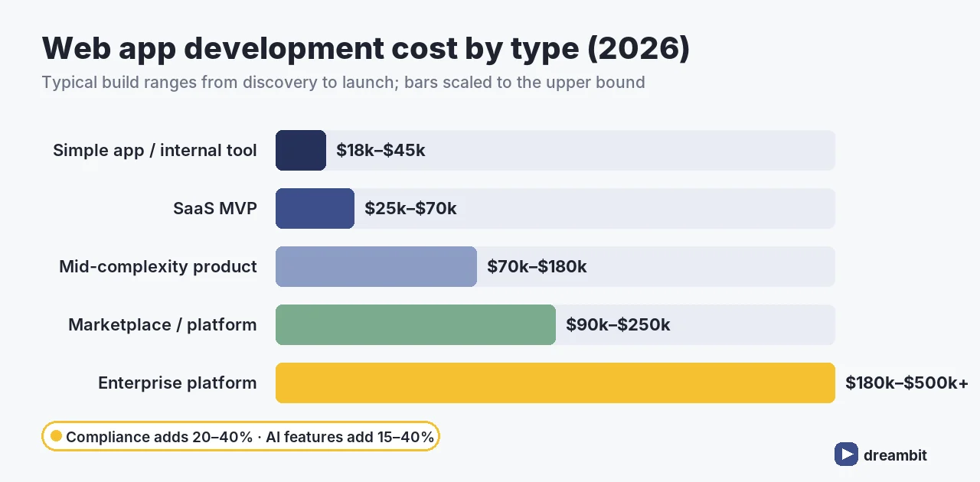Click the green Marketplace bar
This screenshot has height=482, width=980.
pyautogui.click(x=416, y=324)
